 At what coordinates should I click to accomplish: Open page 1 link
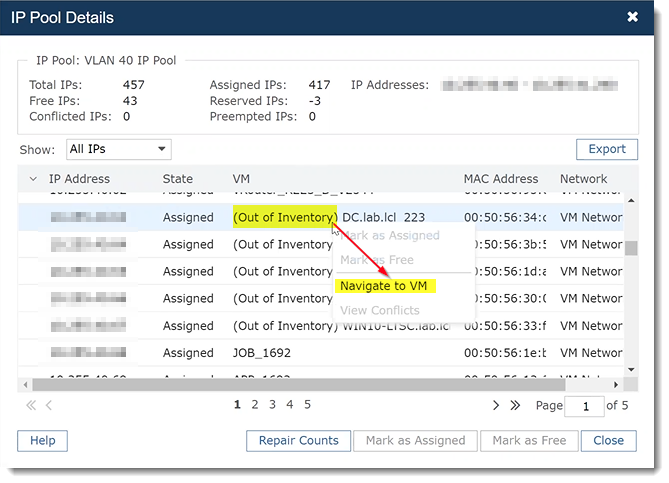coord(237,404)
